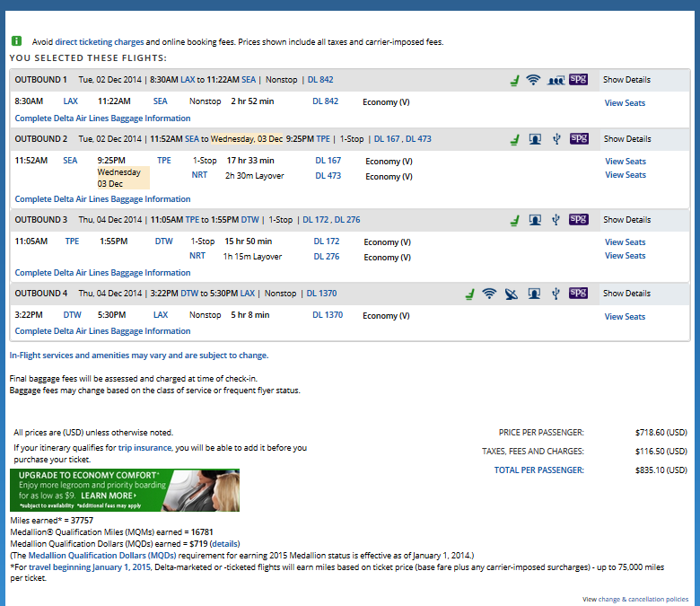Click the green seat icon on Outbound 1
700x606 pixels.
point(514,80)
